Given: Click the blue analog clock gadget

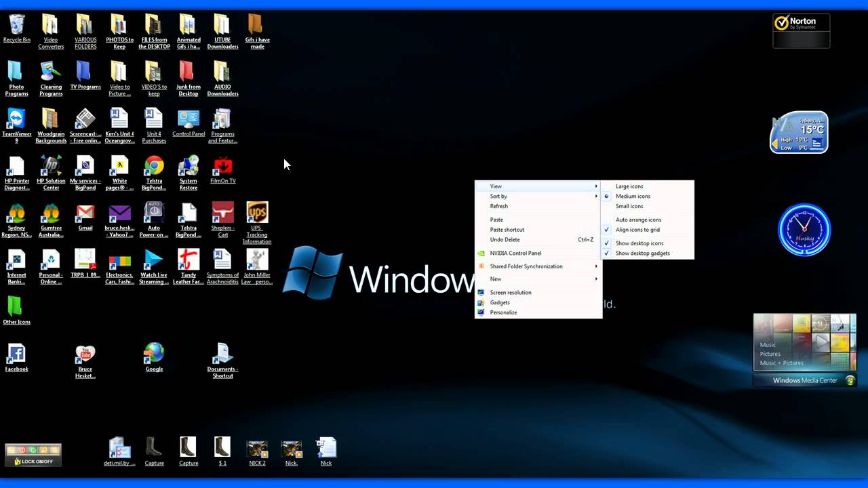Looking at the screenshot, I should pos(804,230).
